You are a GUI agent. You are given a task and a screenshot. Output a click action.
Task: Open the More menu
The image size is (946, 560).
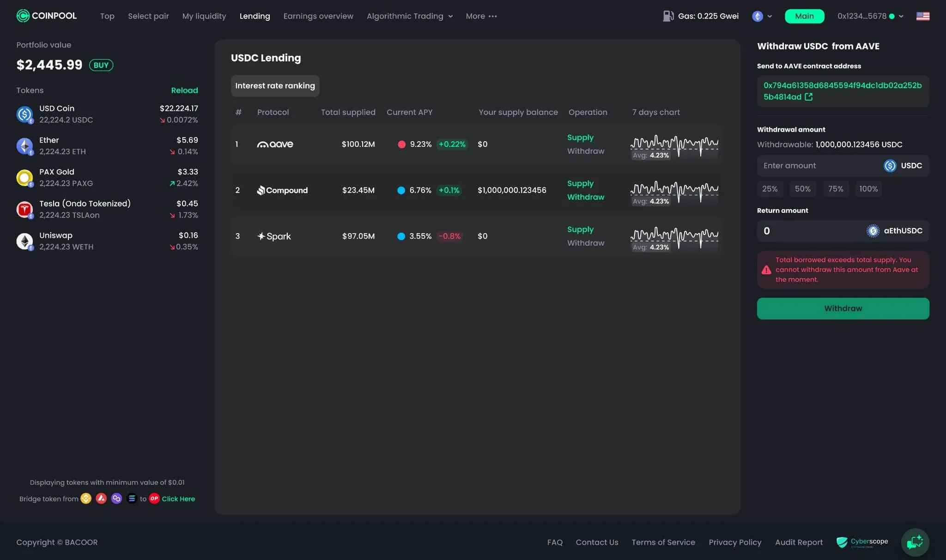[x=481, y=16]
